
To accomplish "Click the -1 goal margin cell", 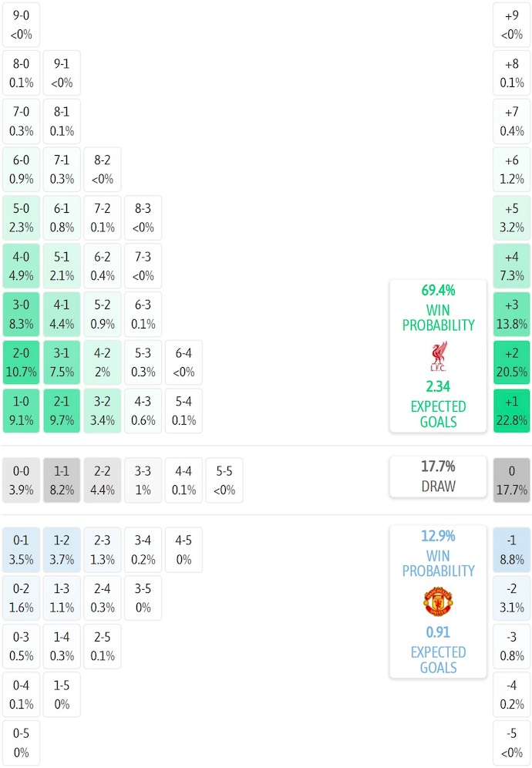I will (512, 549).
